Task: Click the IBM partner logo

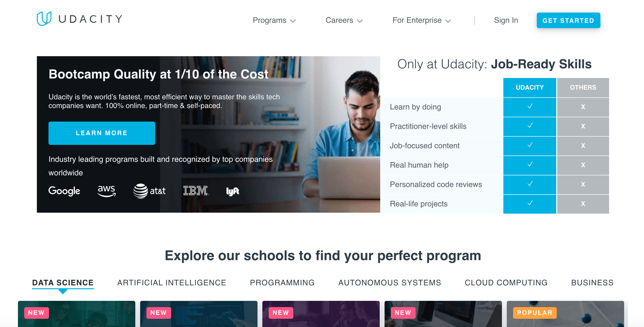Action: coord(195,191)
